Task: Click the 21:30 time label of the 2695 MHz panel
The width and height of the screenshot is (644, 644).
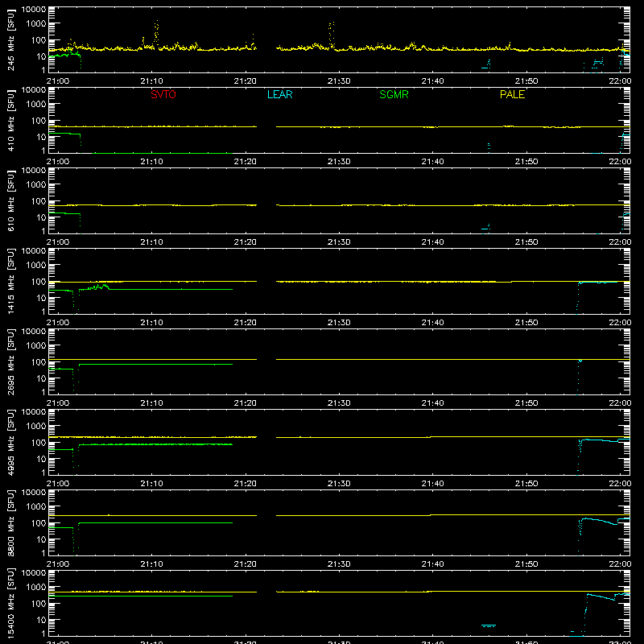Action: click(339, 403)
